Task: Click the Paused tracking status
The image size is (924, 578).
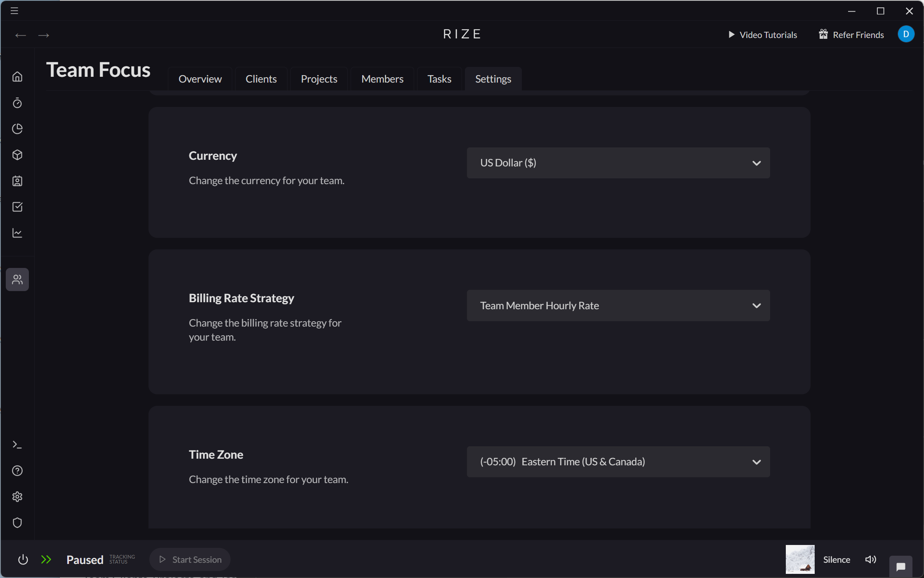Action: (85, 559)
